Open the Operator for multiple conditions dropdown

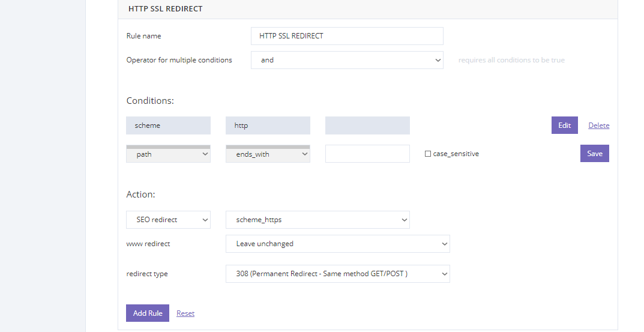pos(347,60)
